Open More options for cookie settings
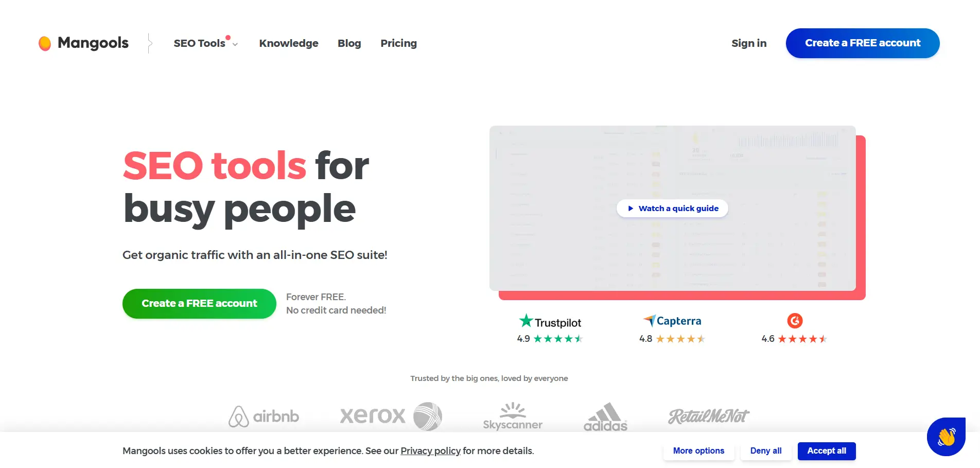This screenshot has width=980, height=468. point(698,451)
